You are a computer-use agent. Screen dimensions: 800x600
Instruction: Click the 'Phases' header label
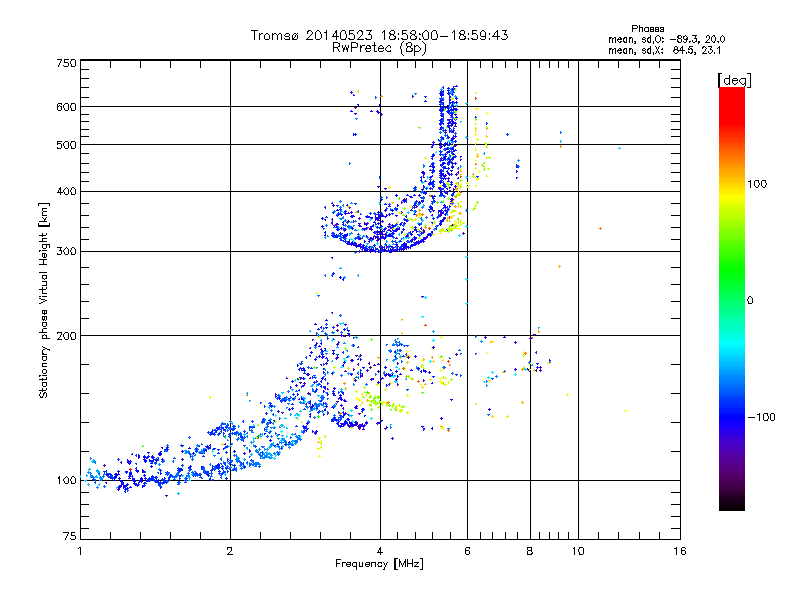point(647,29)
